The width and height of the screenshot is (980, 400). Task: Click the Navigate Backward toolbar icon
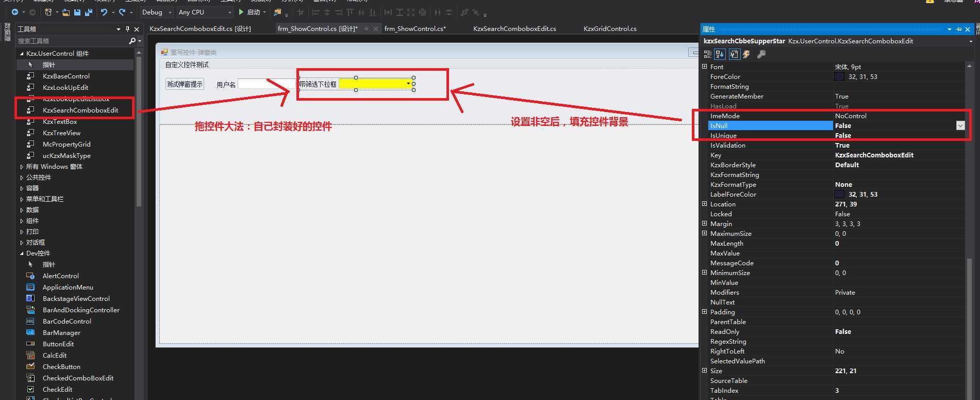click(14, 12)
